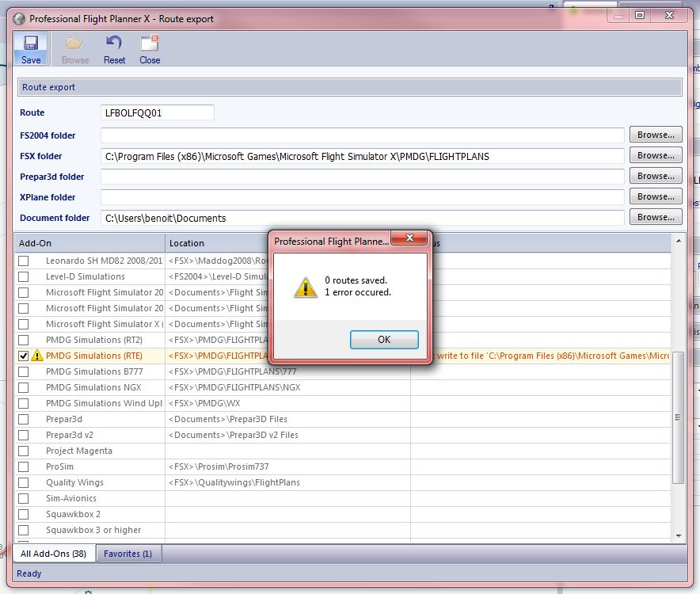Enable the PMDG Simulations NGX checkbox
Screen dimensions: 700x594
point(23,387)
